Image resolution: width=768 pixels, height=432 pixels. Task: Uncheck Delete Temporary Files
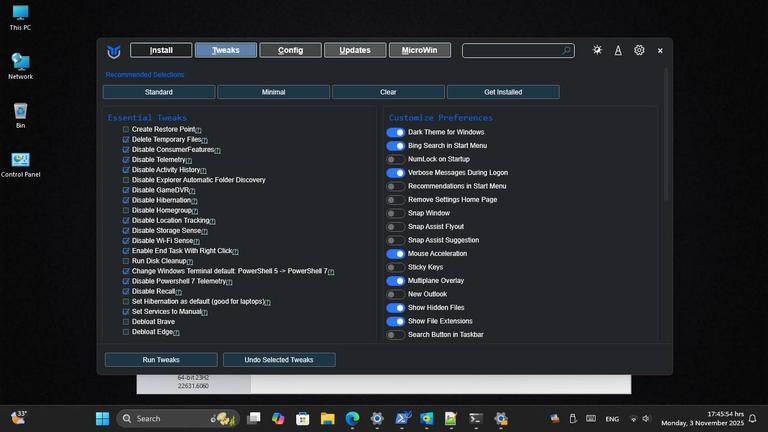126,140
